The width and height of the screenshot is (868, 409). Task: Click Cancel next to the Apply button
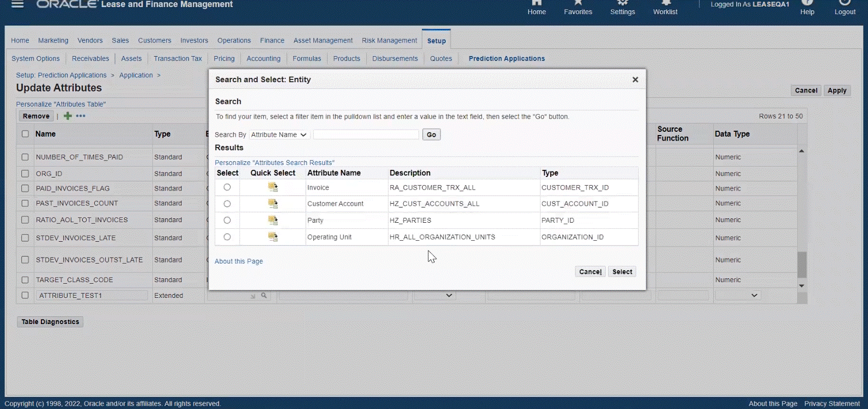[x=806, y=90]
